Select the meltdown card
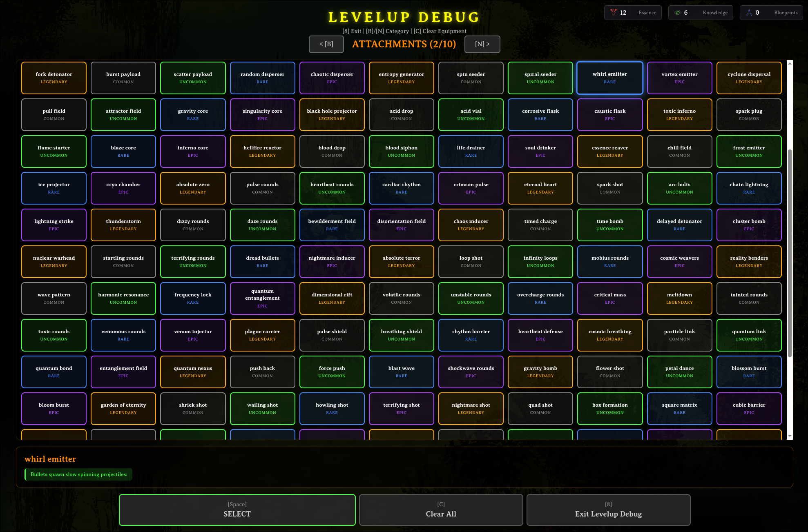The image size is (808, 532). coord(680,298)
